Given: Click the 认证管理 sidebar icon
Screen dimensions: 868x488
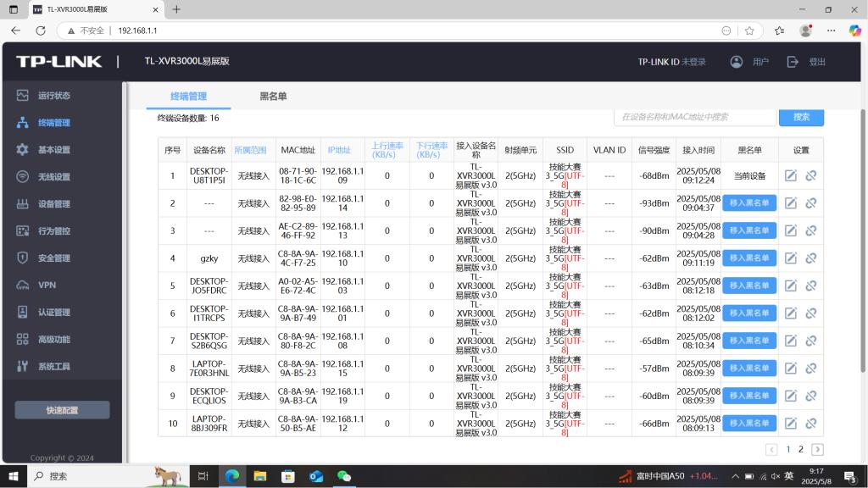Looking at the screenshot, I should tap(22, 312).
